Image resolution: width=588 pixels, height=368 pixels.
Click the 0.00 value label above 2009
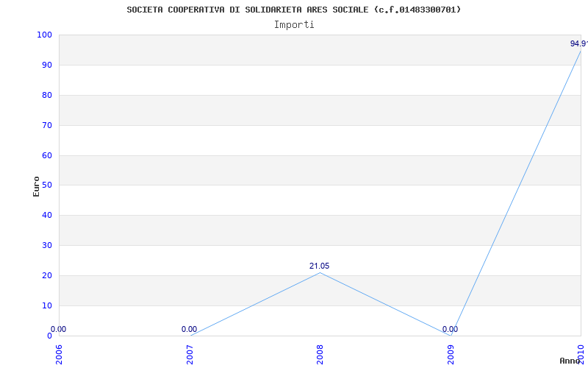click(x=450, y=329)
